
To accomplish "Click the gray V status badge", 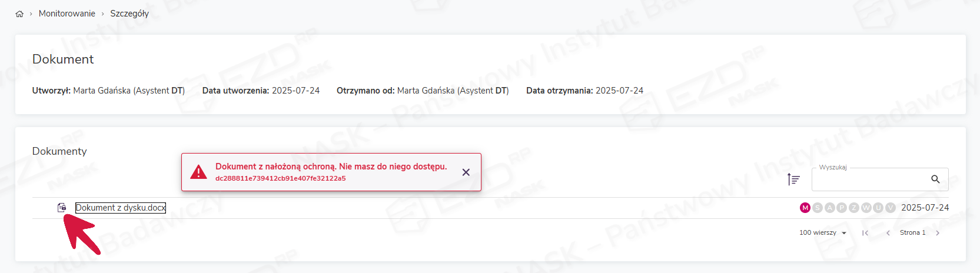I will (x=891, y=208).
